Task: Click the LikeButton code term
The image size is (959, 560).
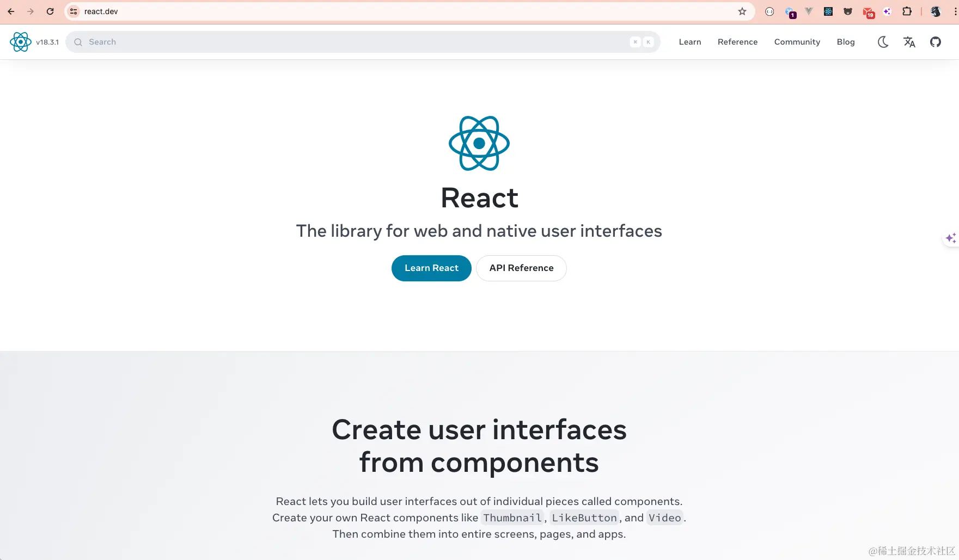Action: 584,518
